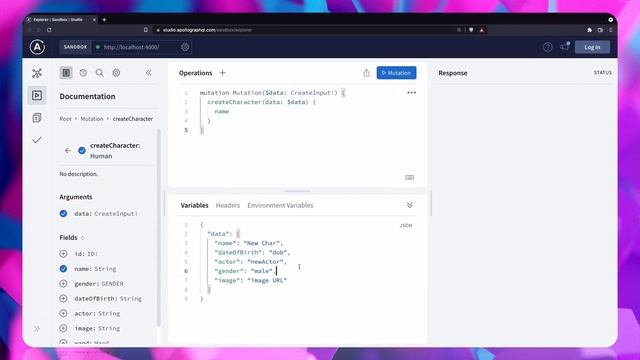Select the Documentation panel icon
Image resolution: width=640 pixels, height=360 pixels.
66,73
